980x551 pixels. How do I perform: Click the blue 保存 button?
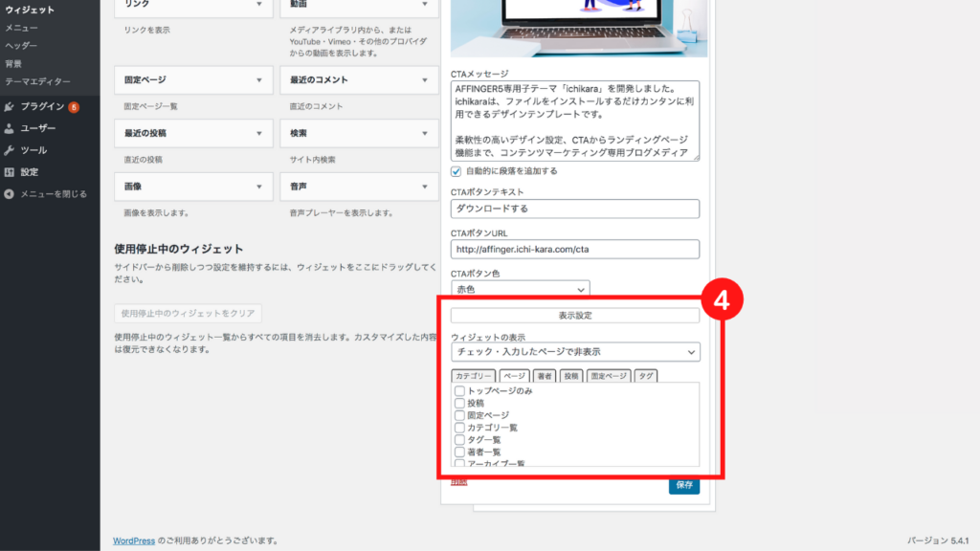(x=683, y=485)
